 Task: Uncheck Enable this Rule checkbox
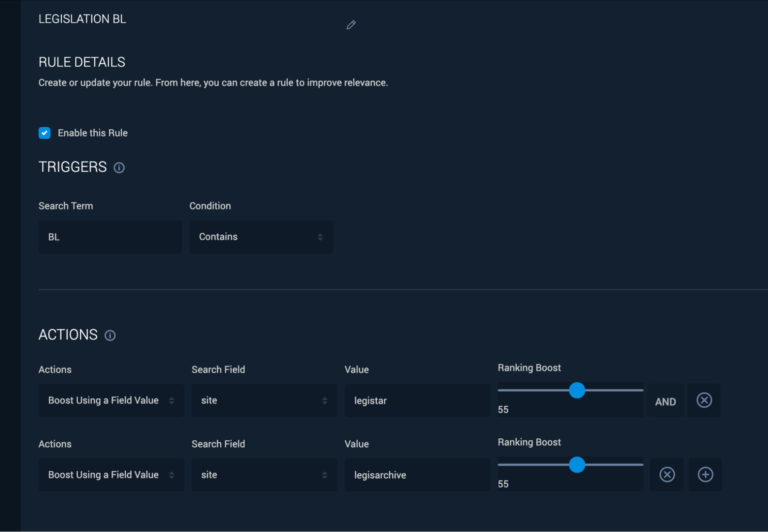point(45,133)
